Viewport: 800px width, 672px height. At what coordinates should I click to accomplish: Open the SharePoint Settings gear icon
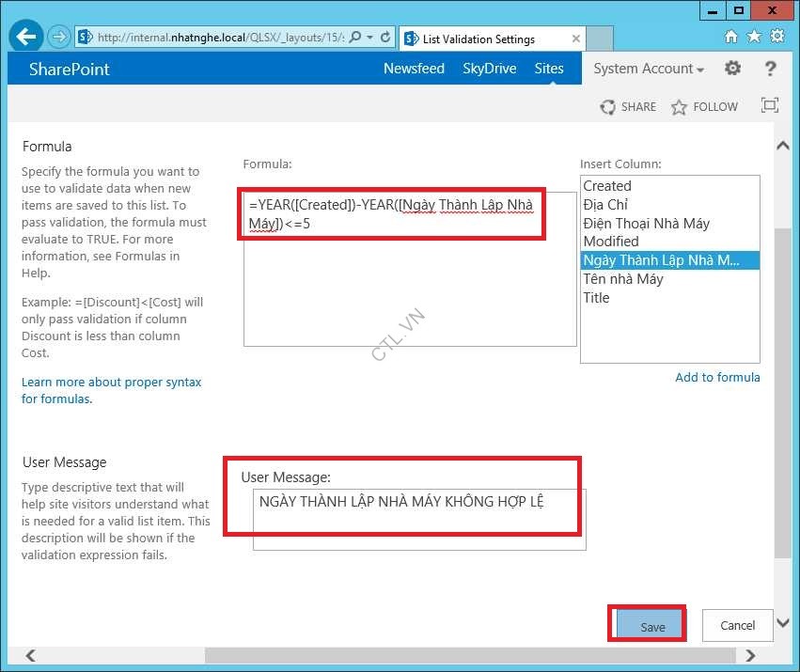point(733,69)
